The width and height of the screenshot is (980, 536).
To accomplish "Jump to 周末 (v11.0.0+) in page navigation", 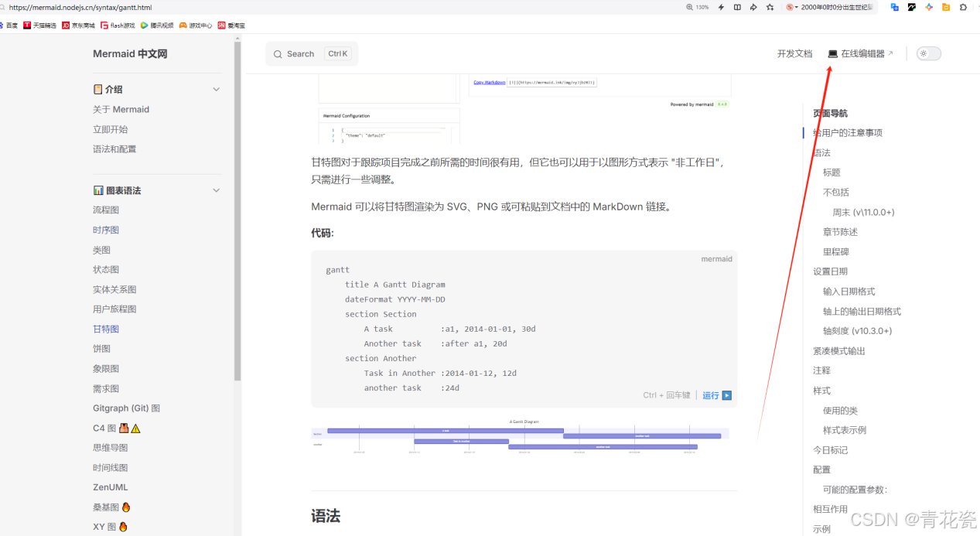I will pyautogui.click(x=863, y=212).
